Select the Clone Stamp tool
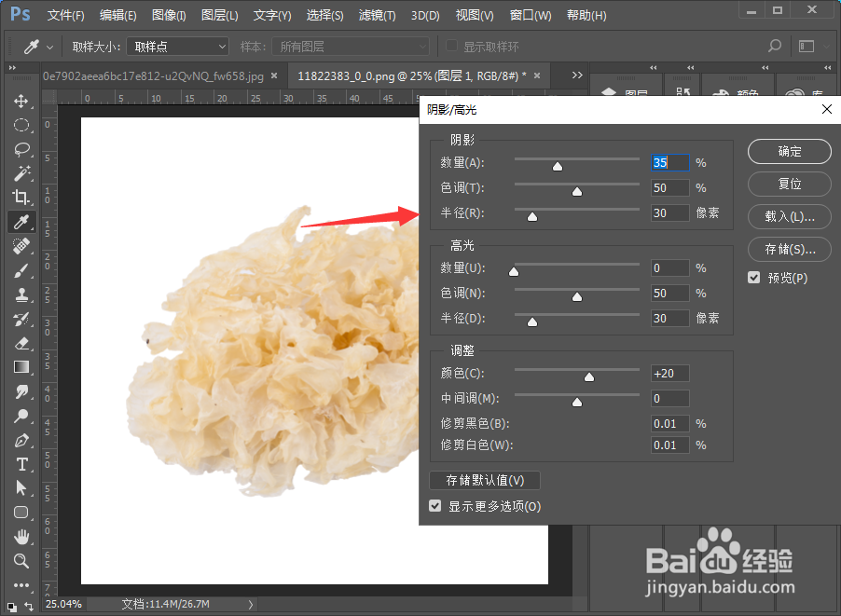The width and height of the screenshot is (841, 616). (x=21, y=294)
